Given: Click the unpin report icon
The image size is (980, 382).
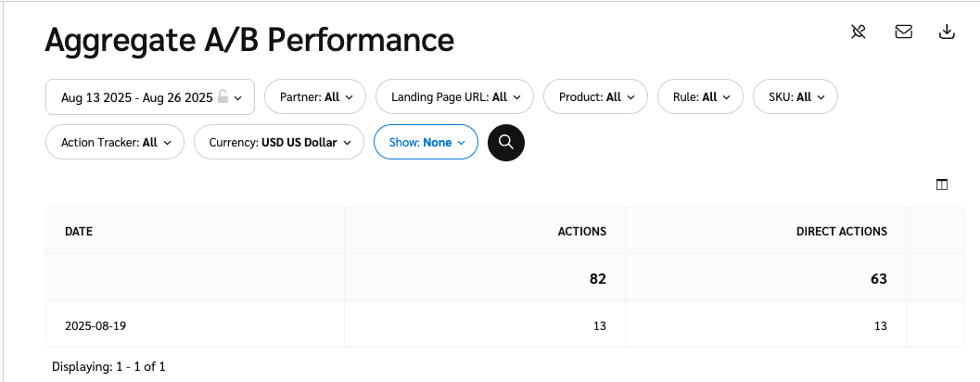Looking at the screenshot, I should click(859, 32).
